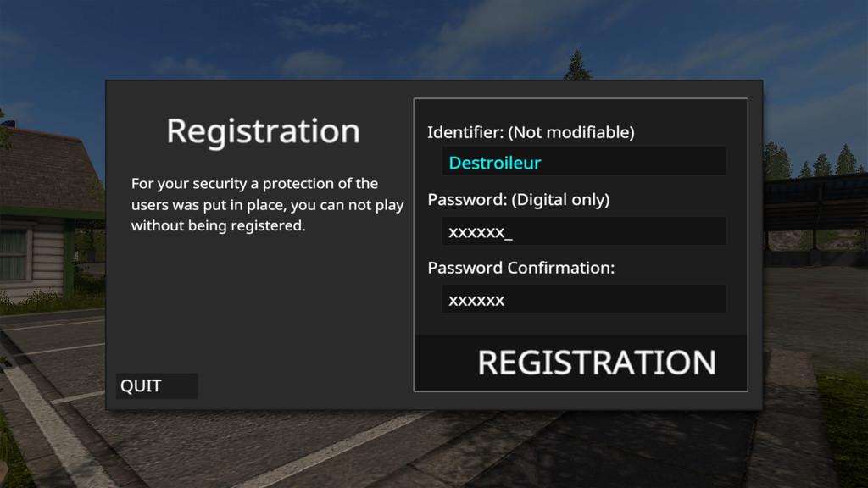This screenshot has height=488, width=868.
Task: Click the "Password Confirmation:" label
Action: tap(520, 268)
